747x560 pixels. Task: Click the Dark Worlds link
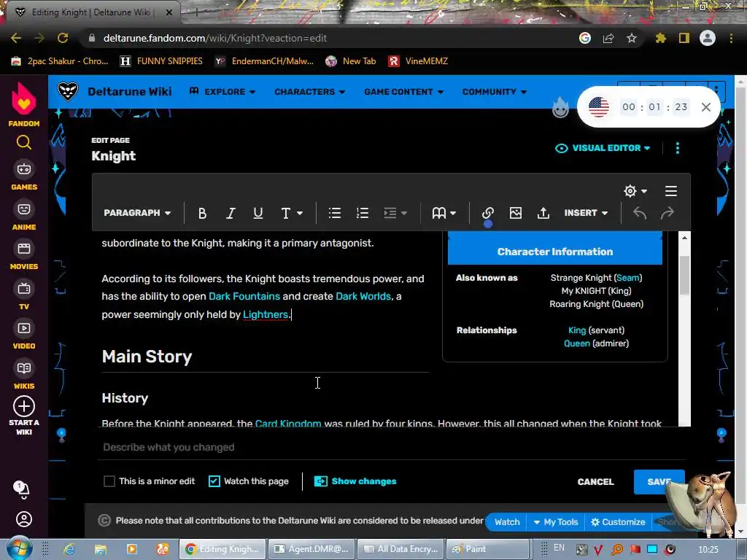(363, 296)
